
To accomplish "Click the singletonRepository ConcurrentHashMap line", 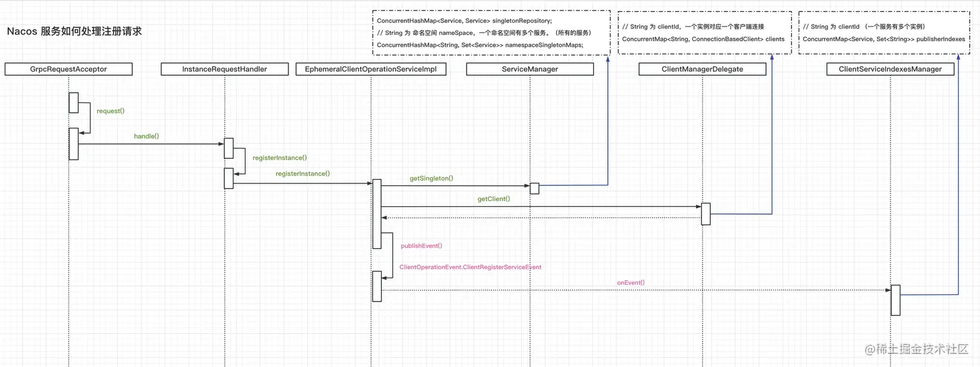I will 465,21.
